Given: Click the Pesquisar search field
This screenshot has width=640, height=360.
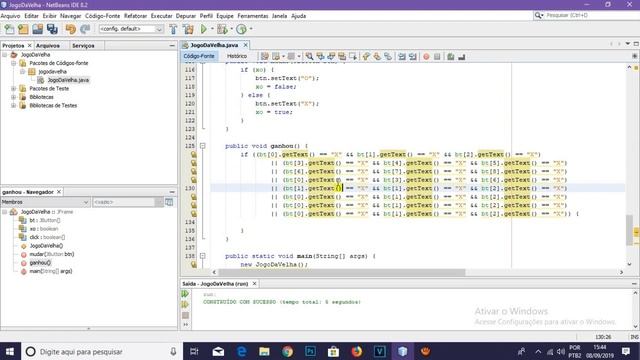Looking at the screenshot, I should (x=592, y=15).
